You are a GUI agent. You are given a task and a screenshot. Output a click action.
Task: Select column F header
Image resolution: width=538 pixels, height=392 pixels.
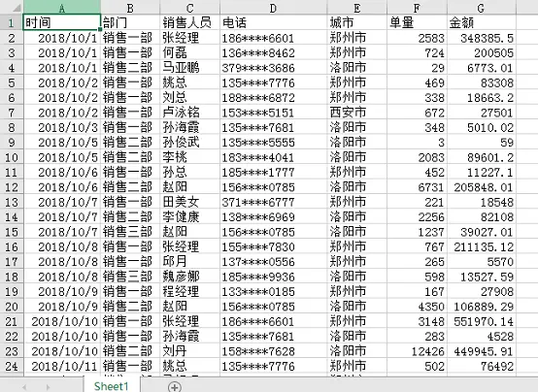[x=418, y=8]
